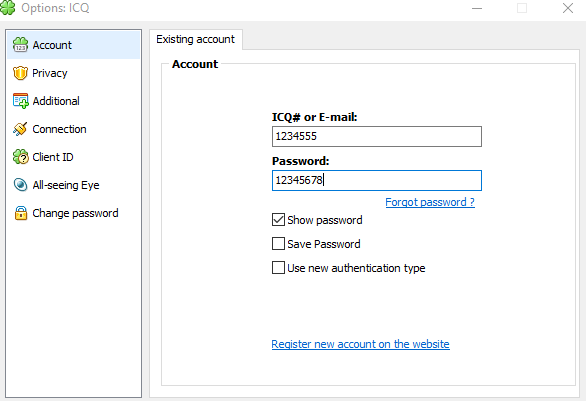Switch to the Existing account tab
The width and height of the screenshot is (586, 401).
tap(195, 39)
